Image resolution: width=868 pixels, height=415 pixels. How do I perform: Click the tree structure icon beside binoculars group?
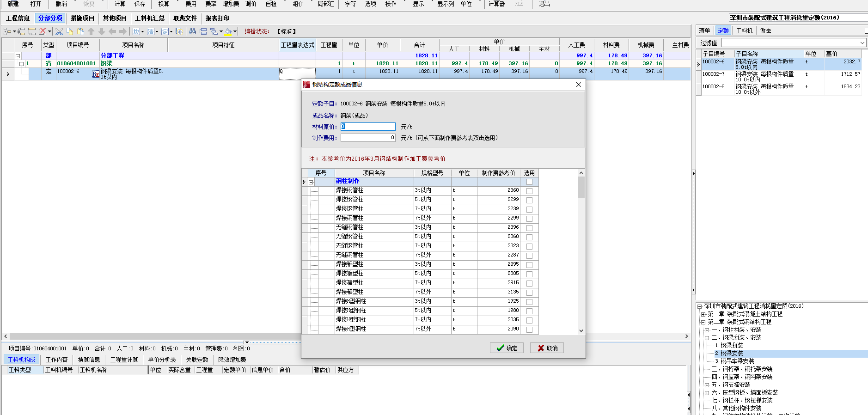tap(214, 31)
